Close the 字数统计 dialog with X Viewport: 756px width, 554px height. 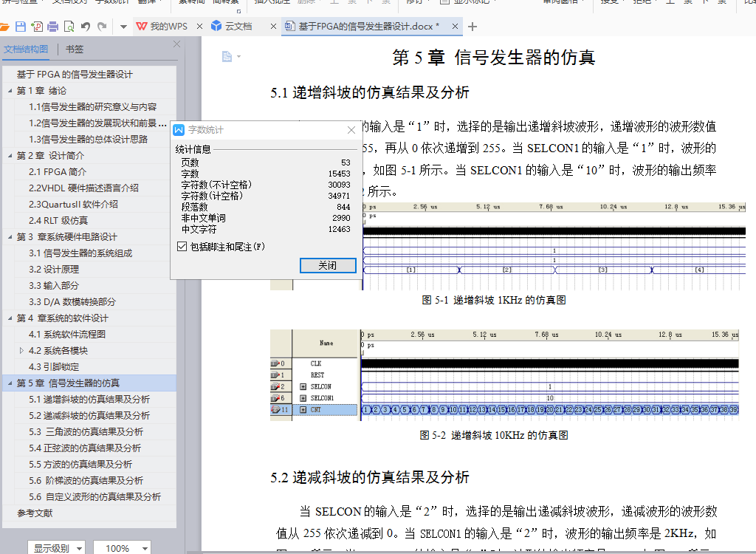[351, 130]
